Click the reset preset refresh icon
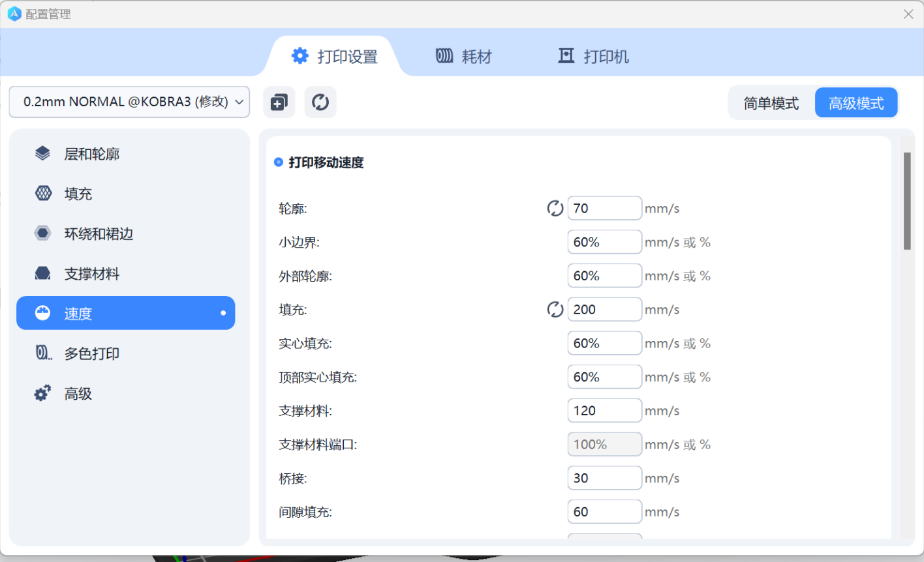924x562 pixels. pyautogui.click(x=320, y=102)
